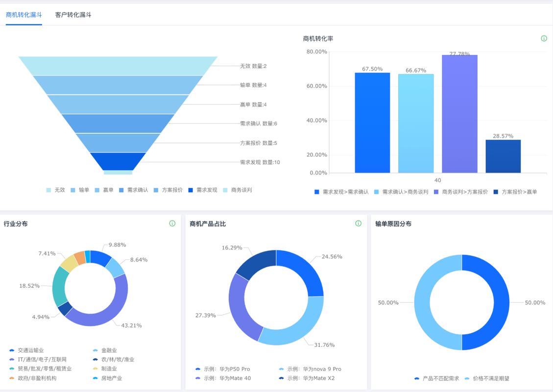553x392 pixels.
Task: Select the 商机转化漏斗 tab
Action: coord(24,15)
